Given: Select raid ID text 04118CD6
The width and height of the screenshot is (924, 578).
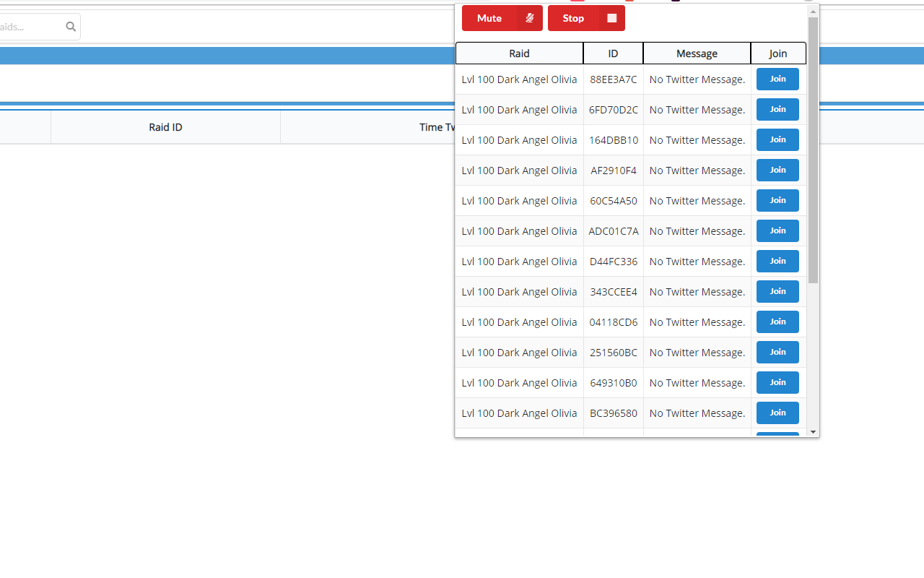Looking at the screenshot, I should pos(614,322).
